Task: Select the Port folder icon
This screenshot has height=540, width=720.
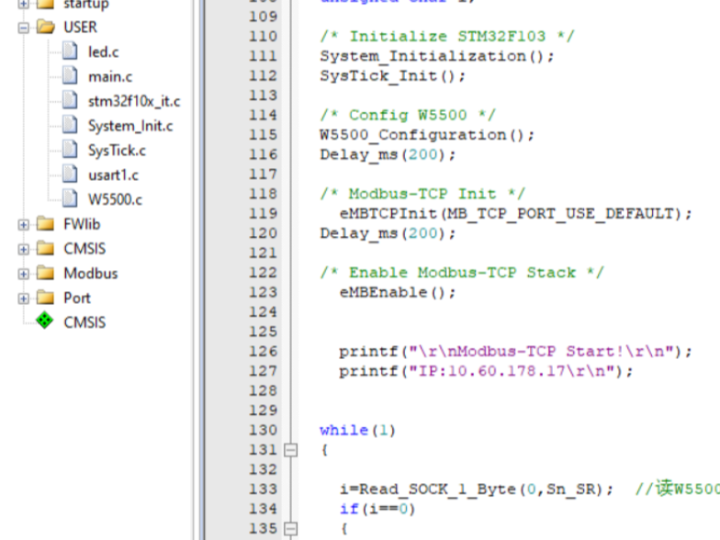Action: tap(45, 298)
